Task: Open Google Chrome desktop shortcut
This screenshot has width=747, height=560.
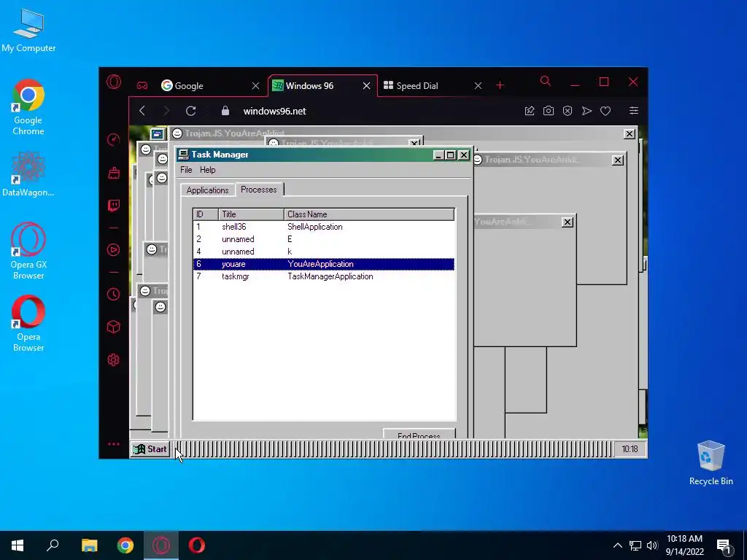Action: click(28, 108)
